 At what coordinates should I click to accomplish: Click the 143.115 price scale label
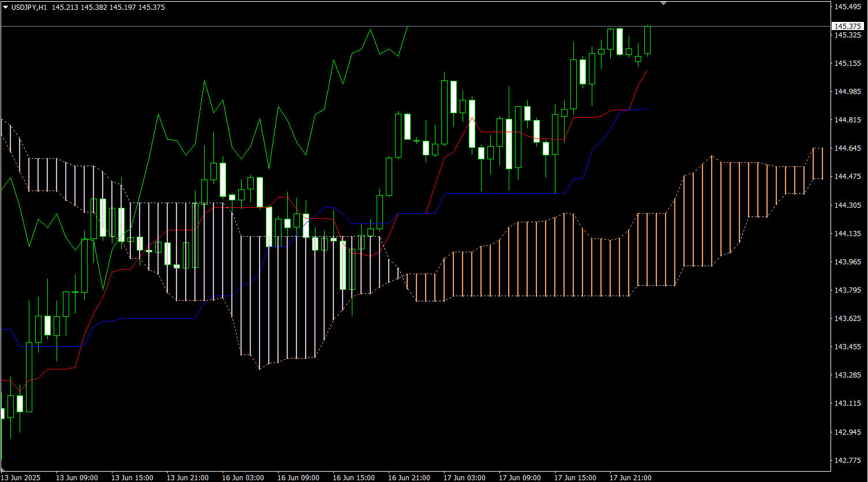(848, 403)
